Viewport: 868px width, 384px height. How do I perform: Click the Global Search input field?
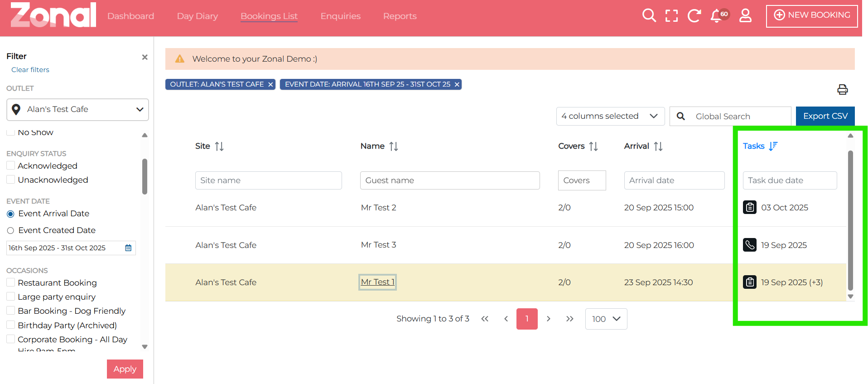pyautogui.click(x=738, y=117)
